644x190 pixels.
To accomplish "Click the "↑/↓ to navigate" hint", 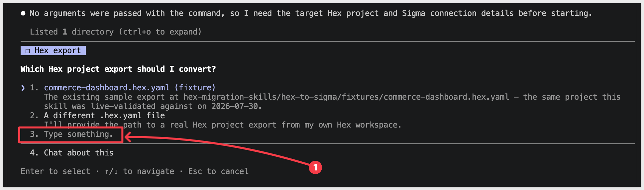I will pyautogui.click(x=139, y=171).
